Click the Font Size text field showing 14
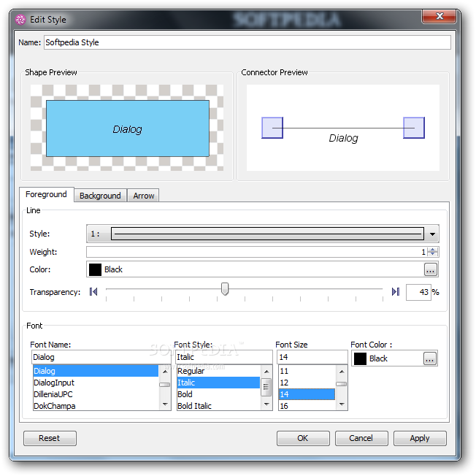The image size is (476, 476). pyautogui.click(x=312, y=357)
